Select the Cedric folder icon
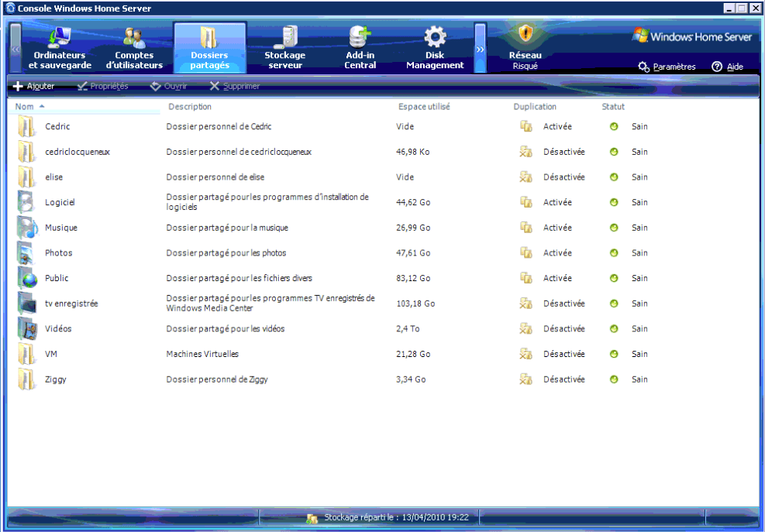 click(x=26, y=126)
